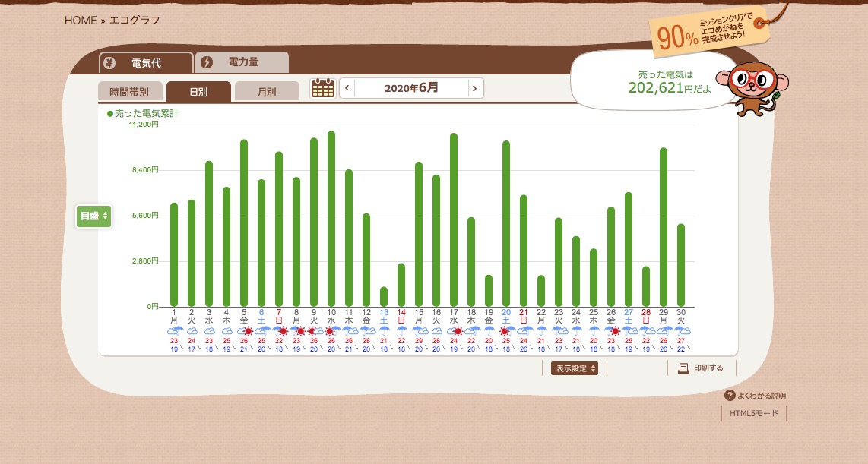Click the HOME breadcrumb link
868x464 pixels.
(81, 21)
